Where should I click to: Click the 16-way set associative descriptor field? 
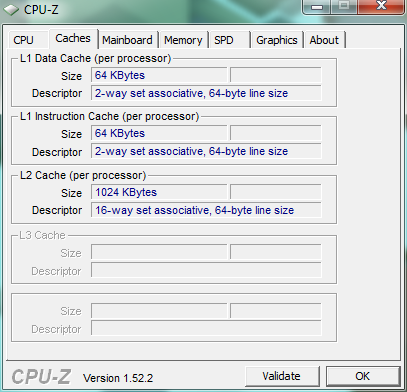(206, 210)
